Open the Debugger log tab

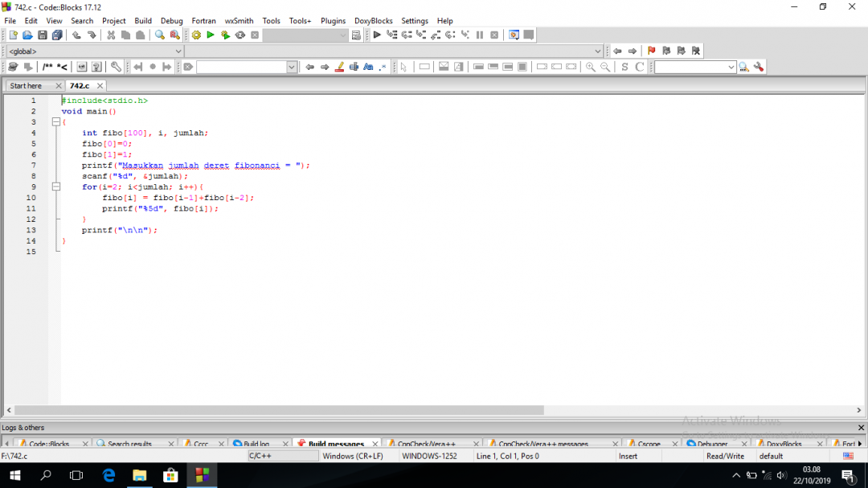pos(712,444)
